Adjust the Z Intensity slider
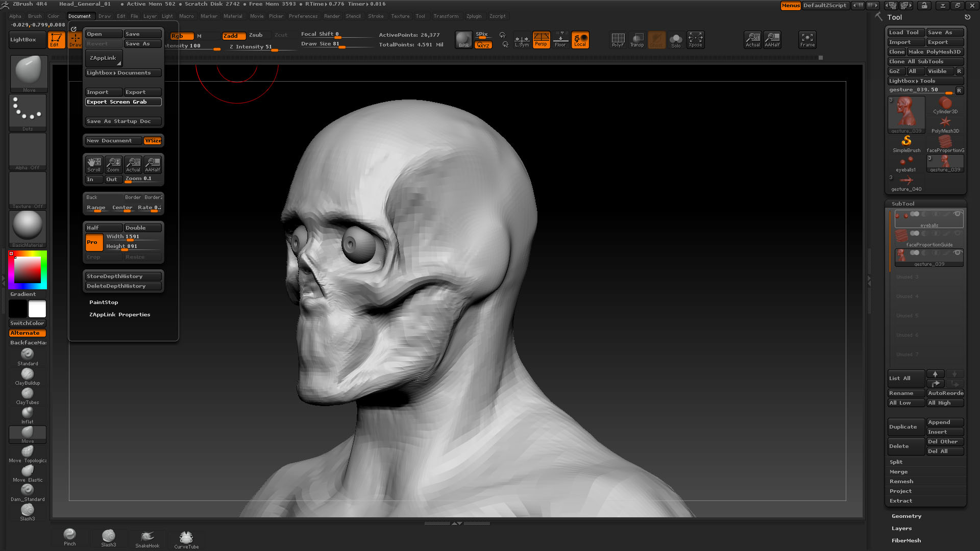Screen dimensions: 980x551 [263, 47]
